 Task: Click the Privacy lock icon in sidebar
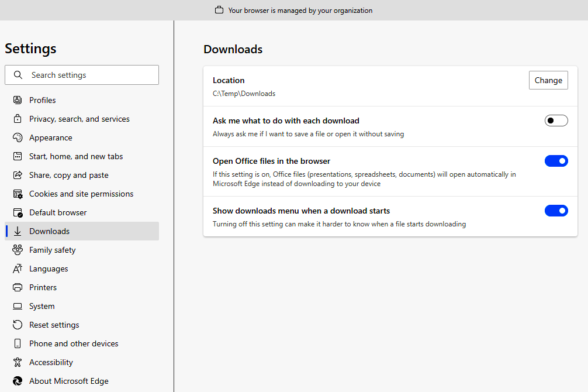coord(18,119)
